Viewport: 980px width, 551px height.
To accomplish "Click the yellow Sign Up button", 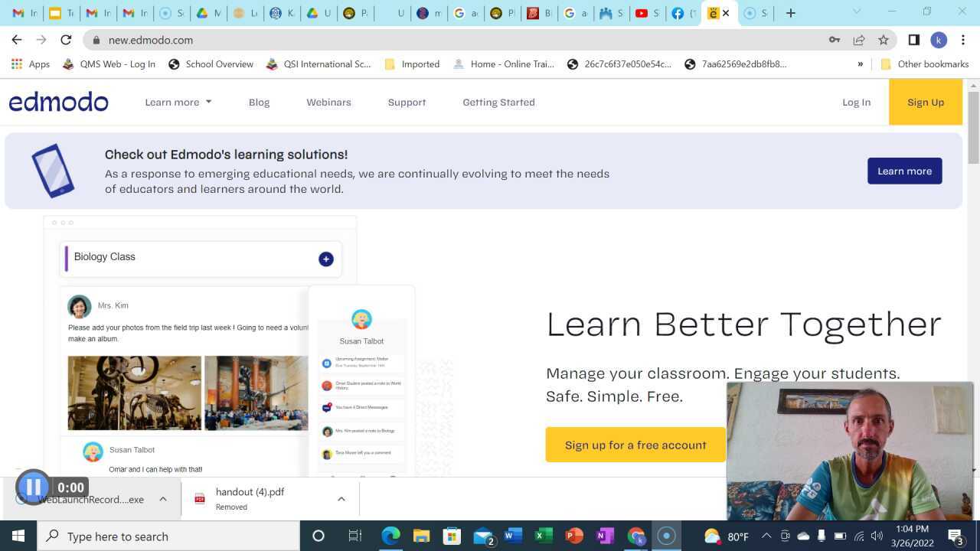I will (x=925, y=102).
